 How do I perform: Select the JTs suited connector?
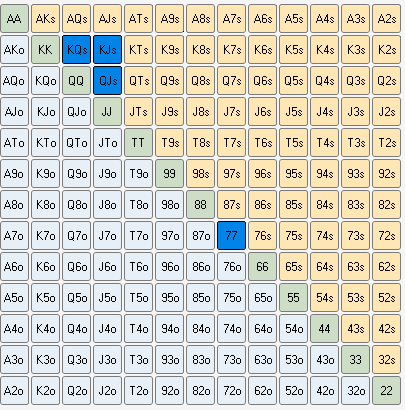138,112
